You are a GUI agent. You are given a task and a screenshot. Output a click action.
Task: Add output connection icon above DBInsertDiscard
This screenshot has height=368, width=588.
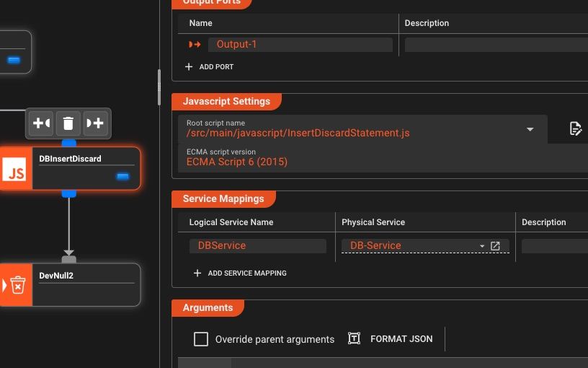(x=95, y=123)
